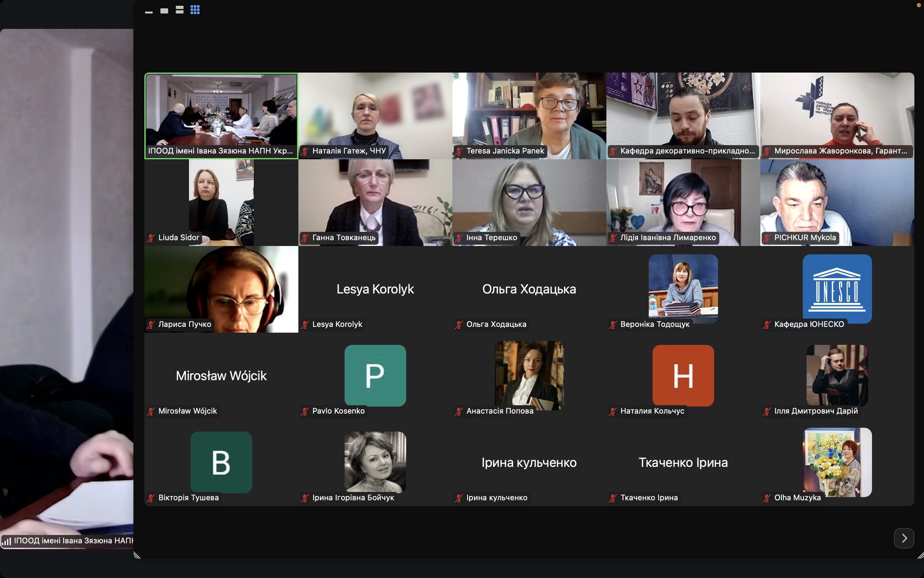Click the Лариса Пучко name label
This screenshot has height=578, width=924.
point(185,324)
